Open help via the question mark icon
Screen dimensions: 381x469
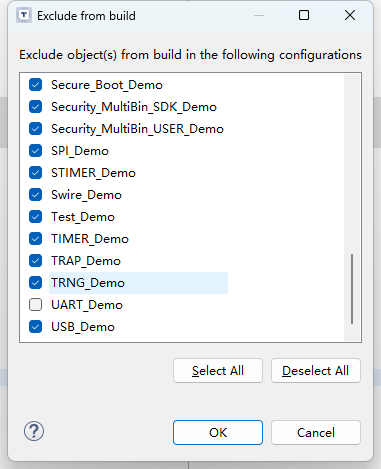point(34,431)
